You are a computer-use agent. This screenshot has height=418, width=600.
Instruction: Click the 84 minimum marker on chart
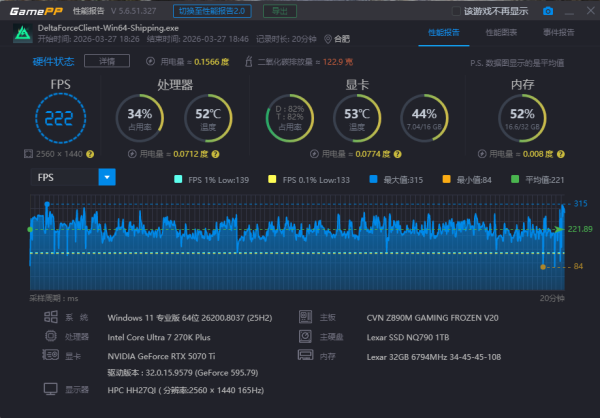(543, 267)
